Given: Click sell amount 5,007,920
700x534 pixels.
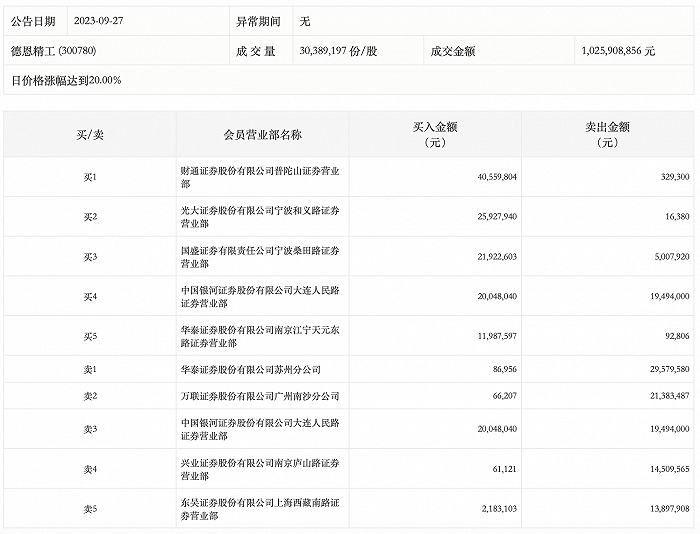Looking at the screenshot, I should [672, 257].
